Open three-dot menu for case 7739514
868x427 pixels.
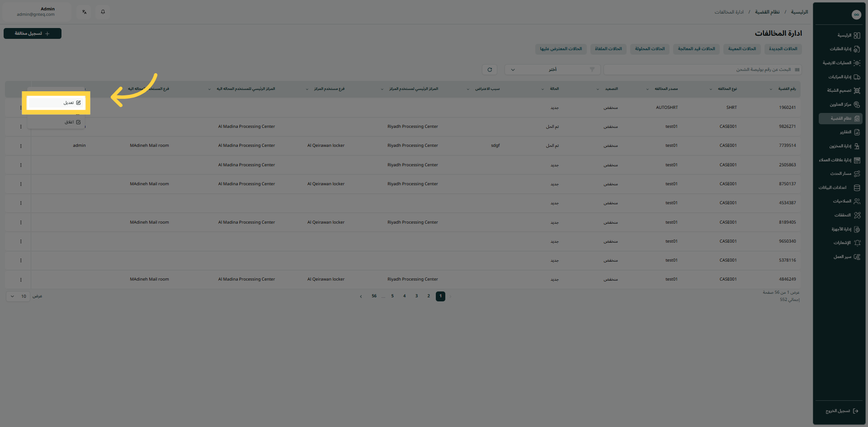(x=21, y=146)
